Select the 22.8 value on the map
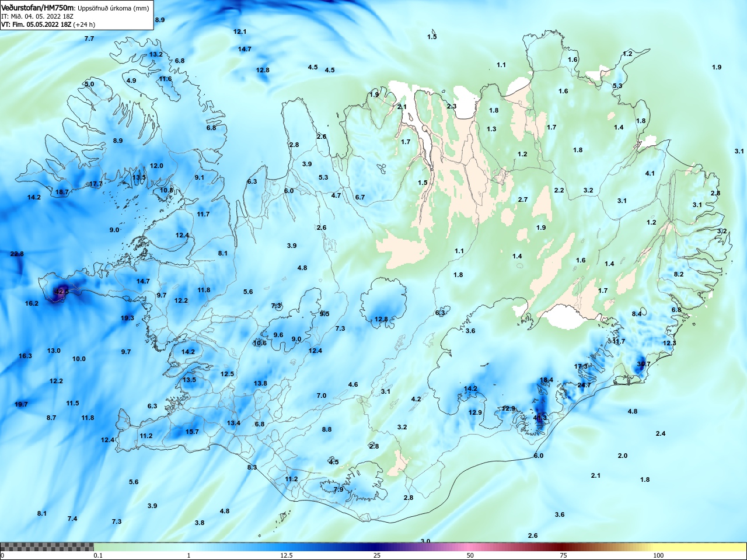 [17, 254]
